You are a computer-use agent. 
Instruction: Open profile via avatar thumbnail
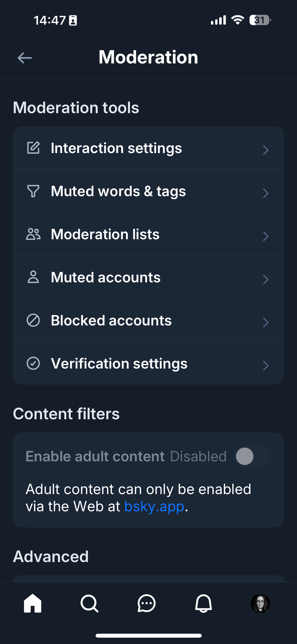[260, 603]
